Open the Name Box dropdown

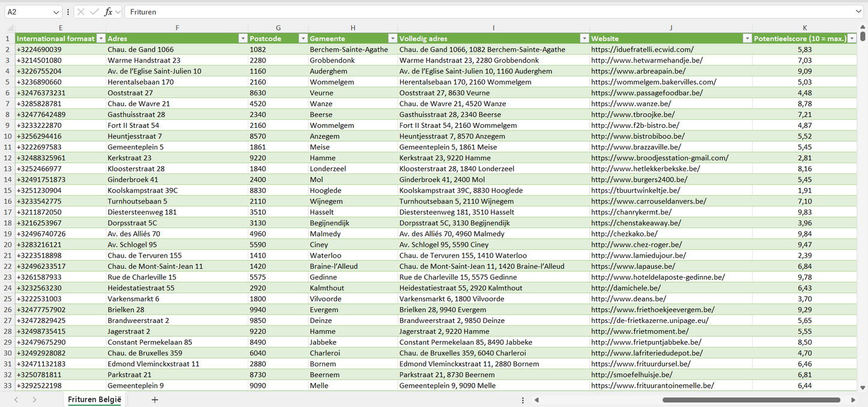click(x=56, y=12)
